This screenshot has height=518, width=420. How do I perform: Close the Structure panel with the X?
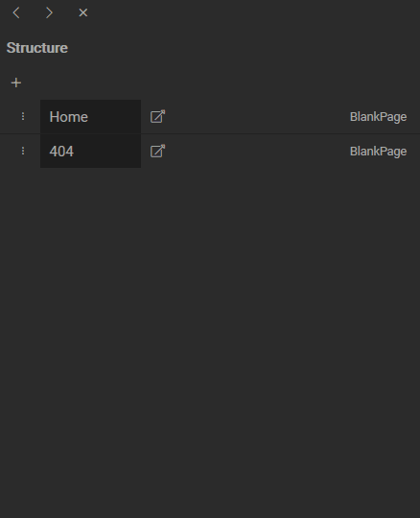click(x=83, y=12)
